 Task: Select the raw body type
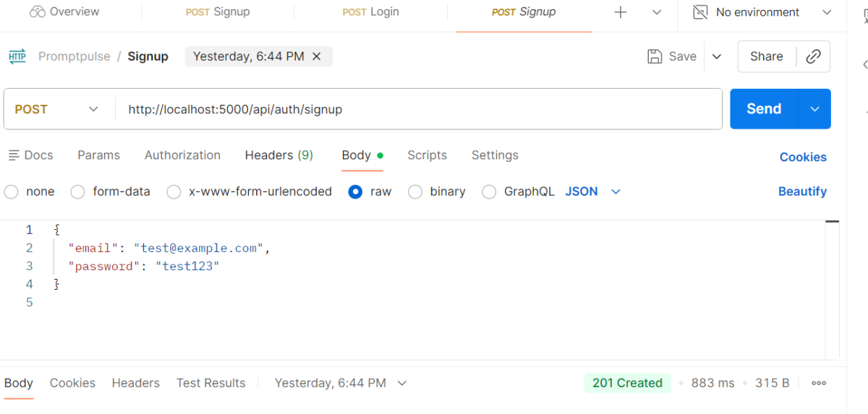pos(355,191)
